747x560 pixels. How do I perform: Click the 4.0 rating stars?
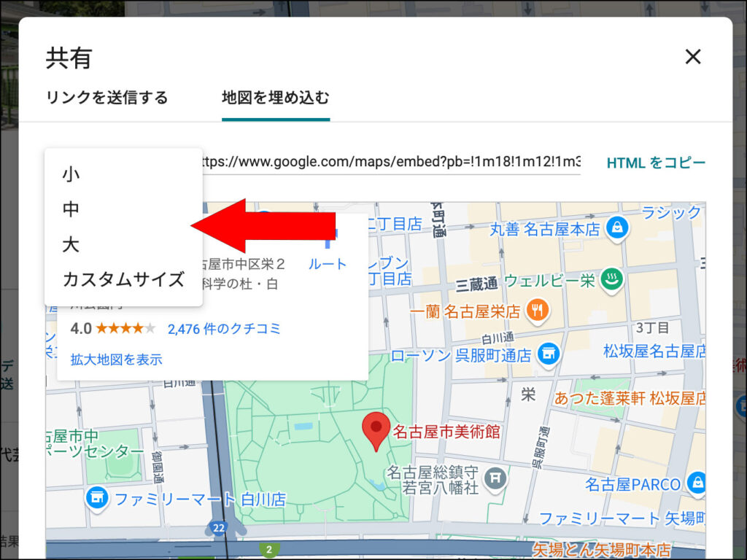[x=125, y=328]
